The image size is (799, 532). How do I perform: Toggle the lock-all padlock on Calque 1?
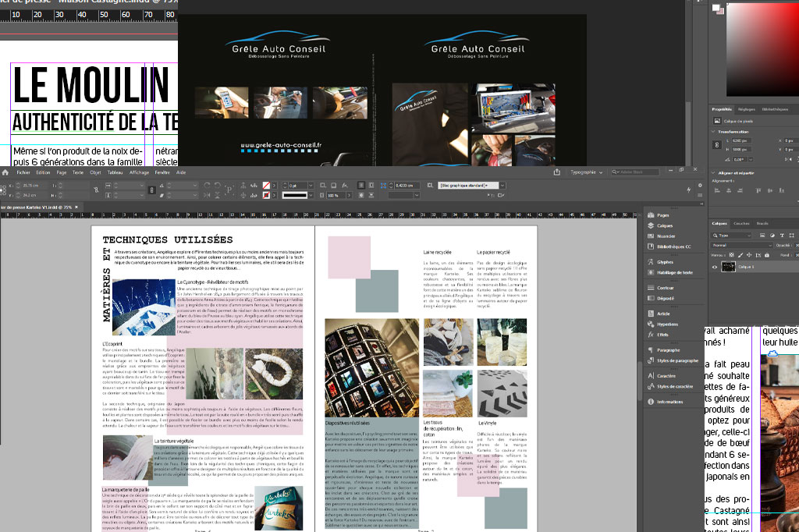click(x=766, y=256)
